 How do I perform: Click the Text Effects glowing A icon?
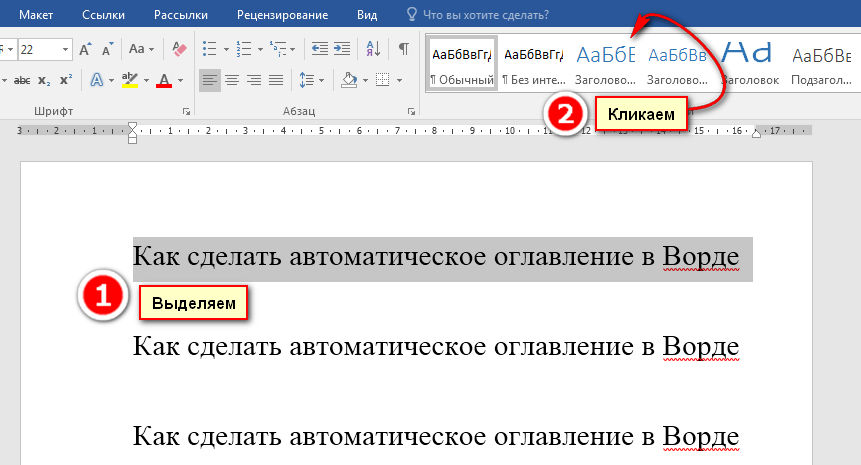pyautogui.click(x=98, y=80)
